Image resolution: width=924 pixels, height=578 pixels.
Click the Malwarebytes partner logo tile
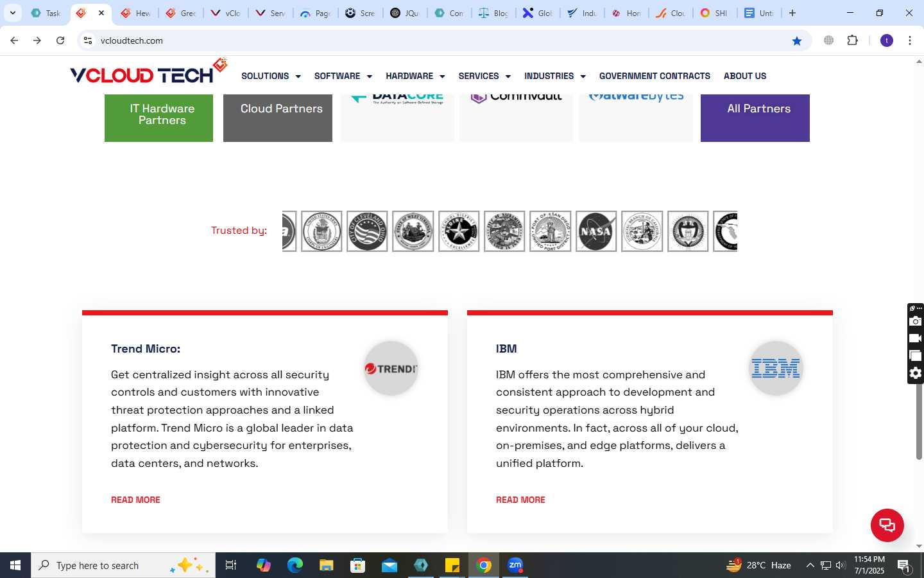tap(635, 118)
